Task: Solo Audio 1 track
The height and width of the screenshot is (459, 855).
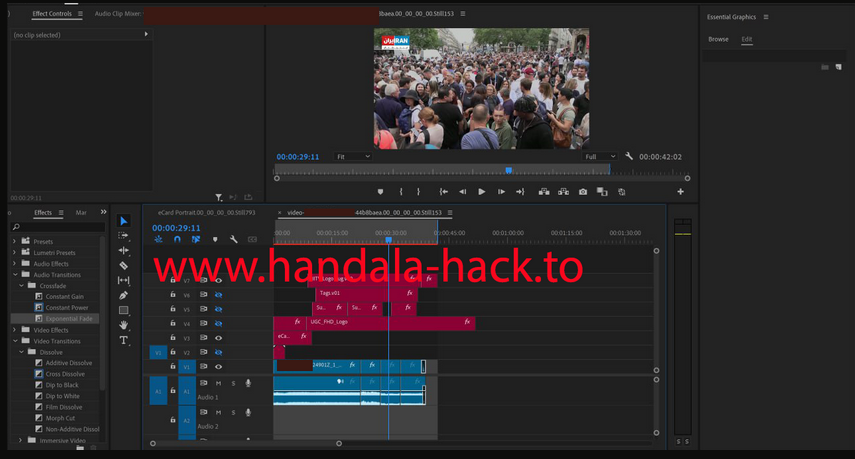Action: pos(233,383)
